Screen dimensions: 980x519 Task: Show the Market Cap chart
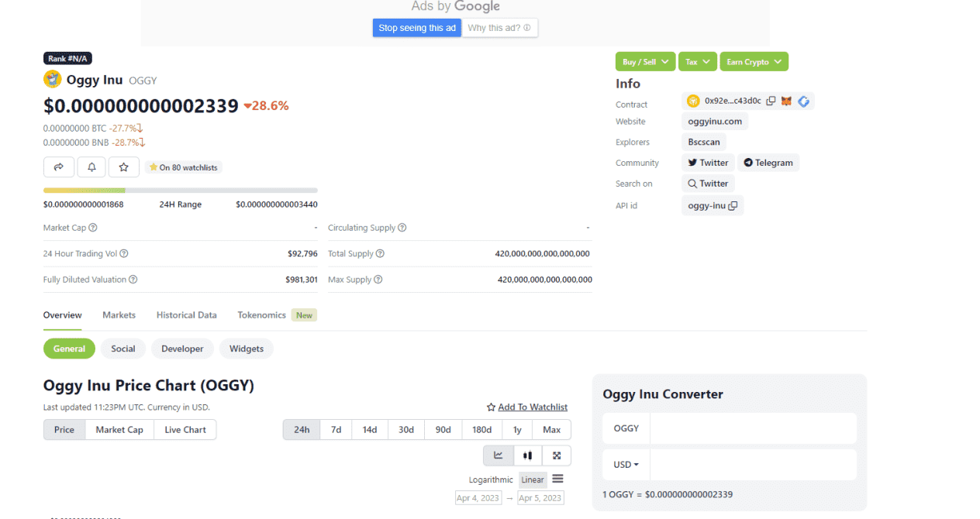tap(119, 430)
